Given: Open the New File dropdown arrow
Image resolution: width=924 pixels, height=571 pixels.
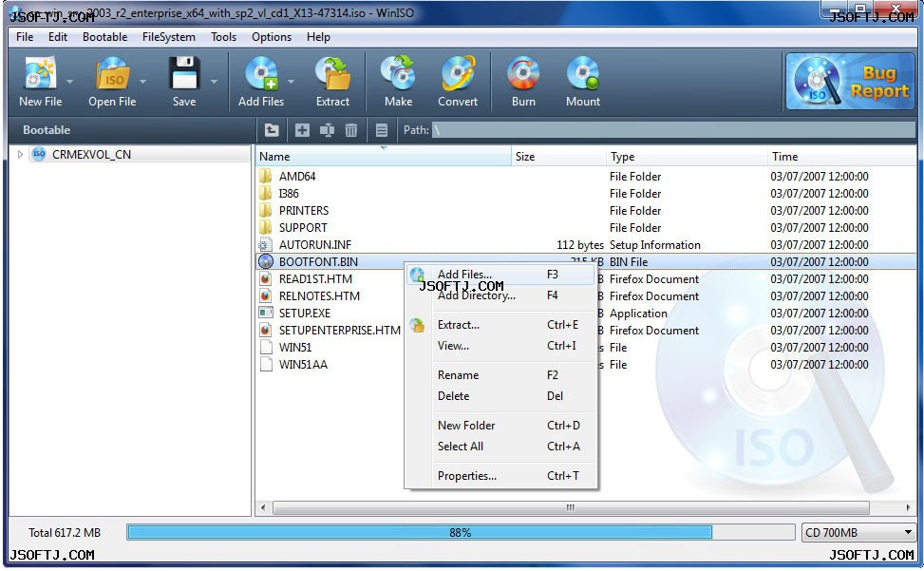Looking at the screenshot, I should pyautogui.click(x=69, y=82).
